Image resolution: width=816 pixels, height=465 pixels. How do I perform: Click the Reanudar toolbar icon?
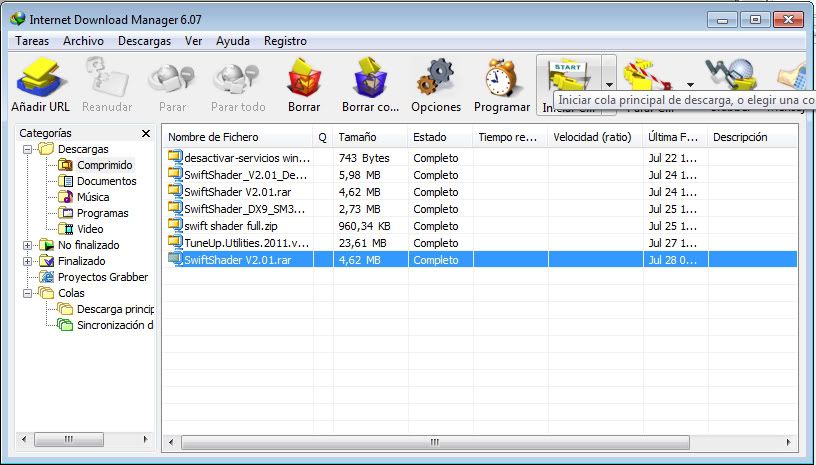click(107, 79)
